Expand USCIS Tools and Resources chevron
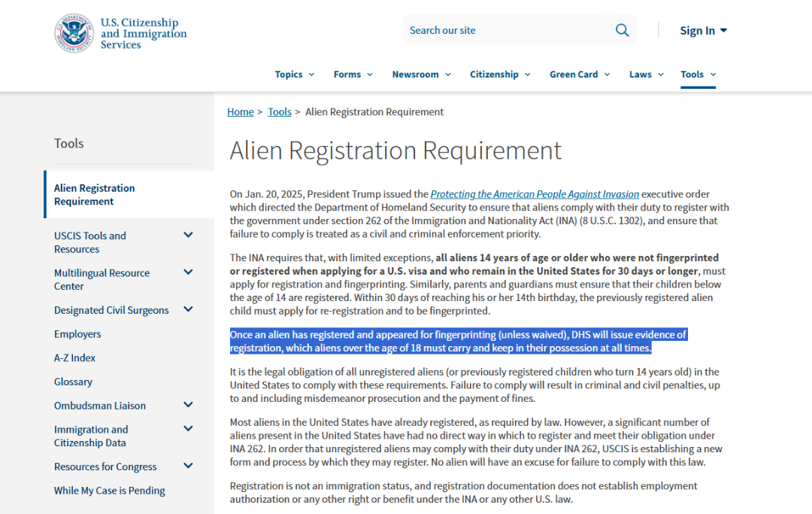This screenshot has height=514, width=812. pyautogui.click(x=188, y=236)
